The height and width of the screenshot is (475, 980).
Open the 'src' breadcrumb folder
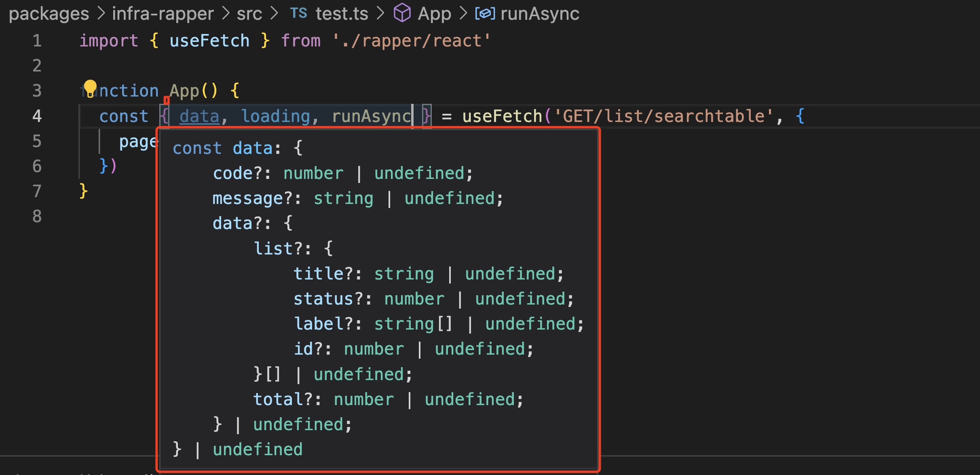(x=249, y=14)
